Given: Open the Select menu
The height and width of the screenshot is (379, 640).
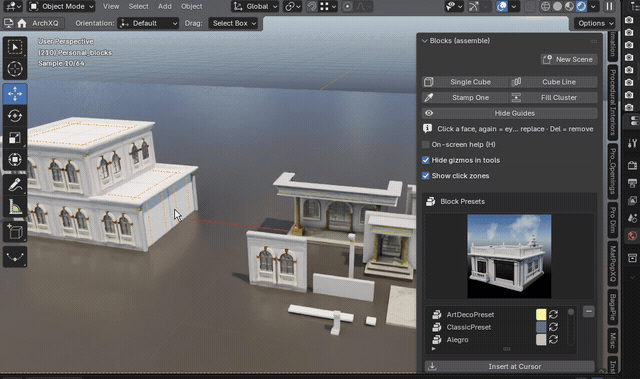Looking at the screenshot, I should click(138, 7).
